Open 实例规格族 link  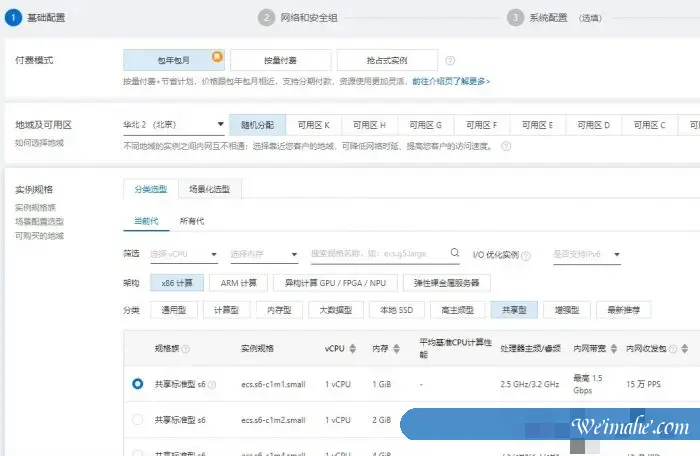pyautogui.click(x=35, y=207)
